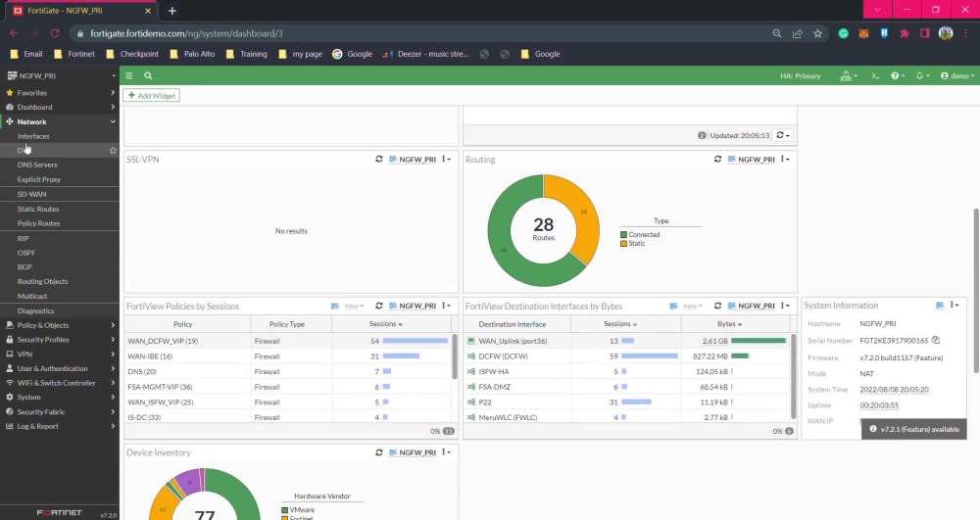This screenshot has width=980, height=520.
Task: Click the DCFW interface icon in table
Action: [x=471, y=356]
